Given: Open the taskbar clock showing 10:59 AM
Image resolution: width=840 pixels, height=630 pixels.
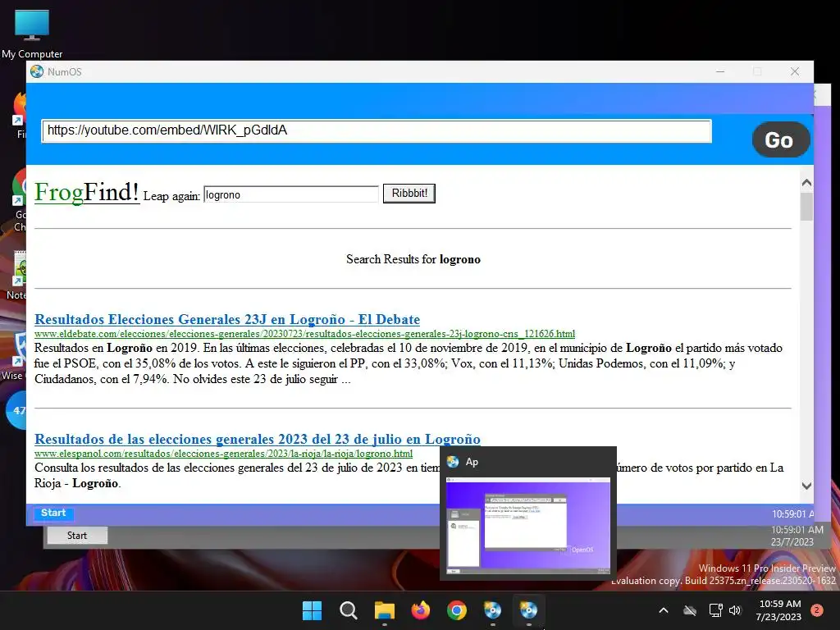Looking at the screenshot, I should pyautogui.click(x=779, y=610).
